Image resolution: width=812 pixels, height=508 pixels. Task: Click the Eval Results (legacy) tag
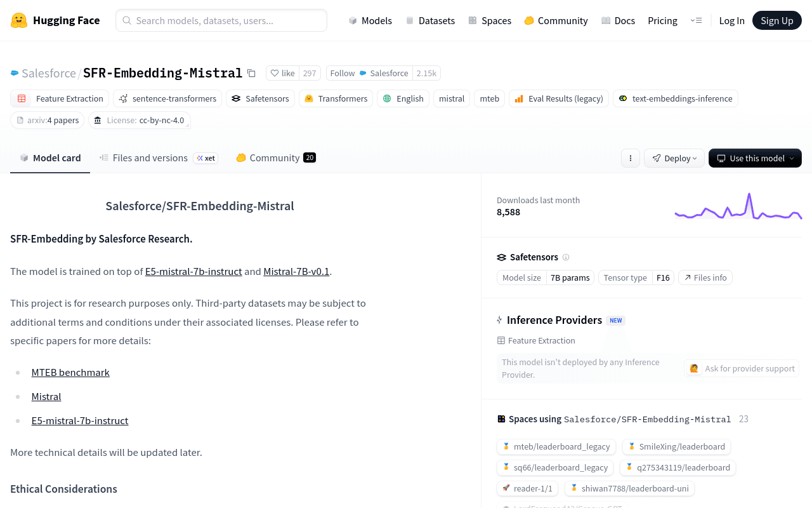click(558, 98)
